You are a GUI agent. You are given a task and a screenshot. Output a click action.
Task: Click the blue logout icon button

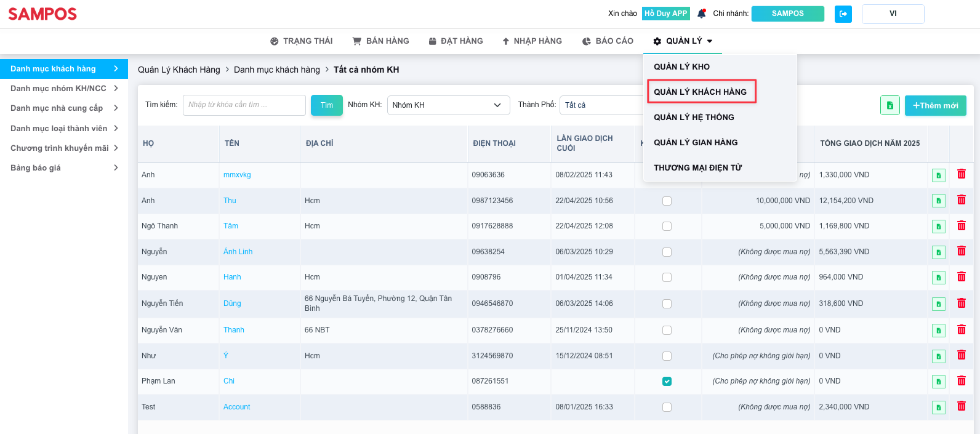tap(843, 14)
